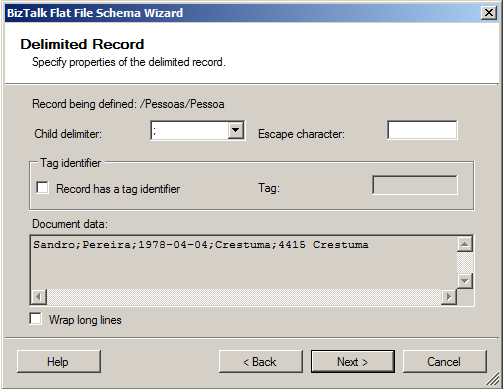Screen dimensions: 503x389
Task: Click the 'Escape character:' label
Action: click(301, 134)
